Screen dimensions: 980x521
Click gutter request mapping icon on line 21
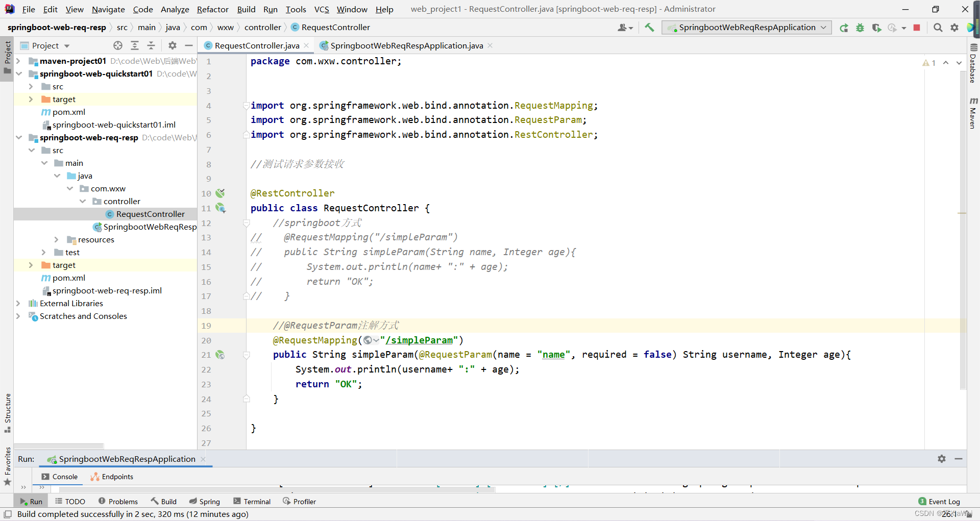(220, 355)
